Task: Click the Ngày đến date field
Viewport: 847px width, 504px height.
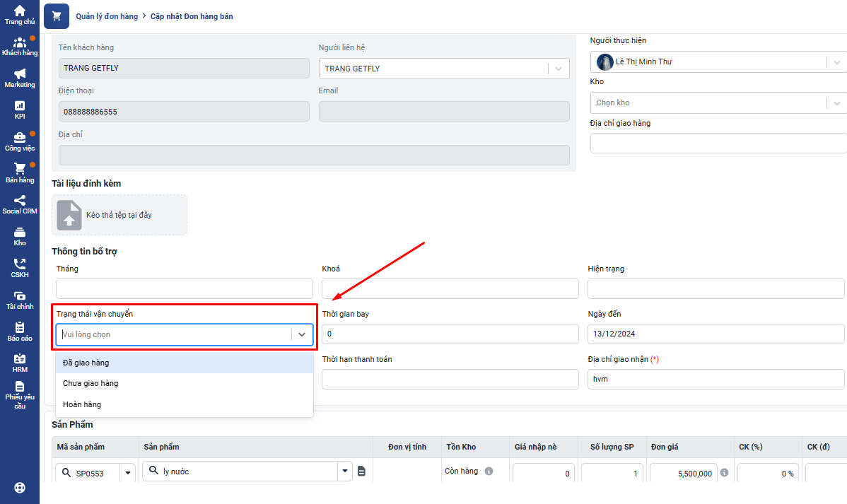Action: pyautogui.click(x=715, y=334)
